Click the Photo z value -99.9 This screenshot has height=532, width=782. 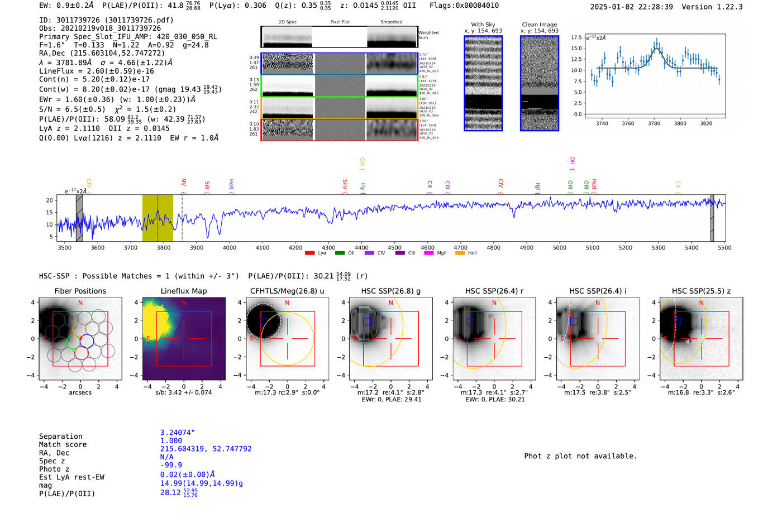[171, 465]
